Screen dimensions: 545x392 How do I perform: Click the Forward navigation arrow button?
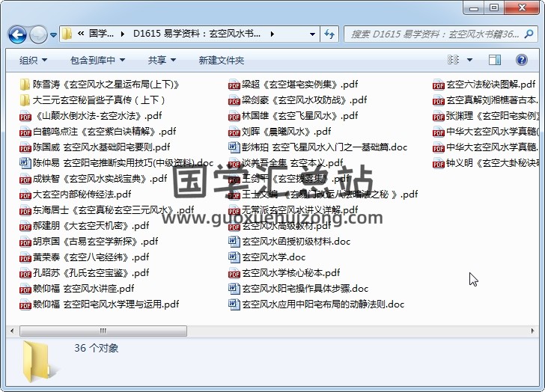coord(38,34)
